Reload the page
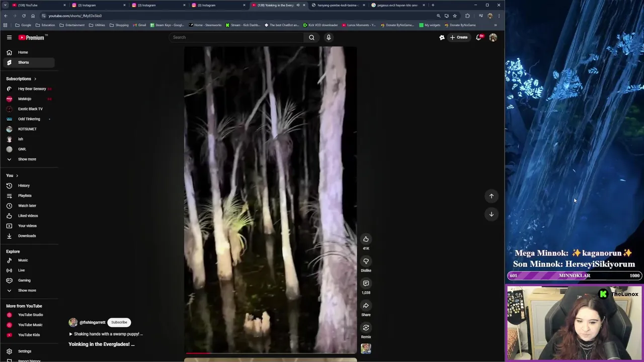 point(24,16)
